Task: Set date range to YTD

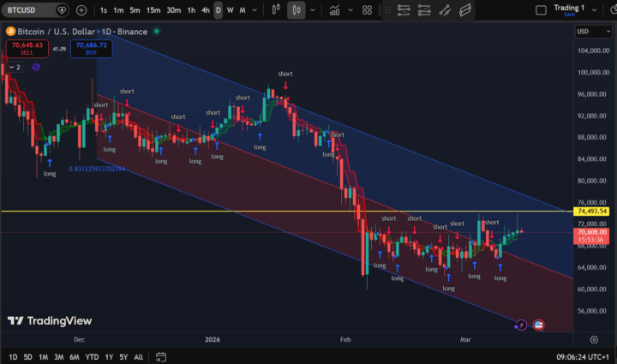Action: [92, 357]
